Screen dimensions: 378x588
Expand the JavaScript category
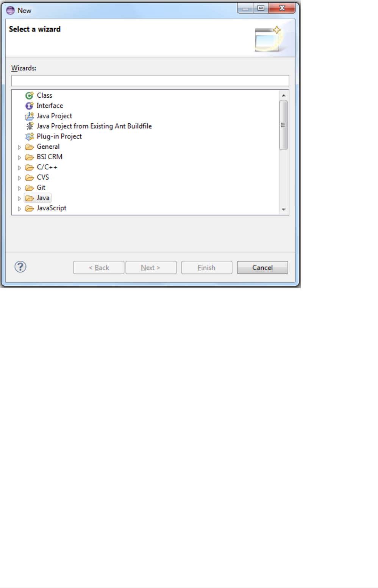coord(19,208)
